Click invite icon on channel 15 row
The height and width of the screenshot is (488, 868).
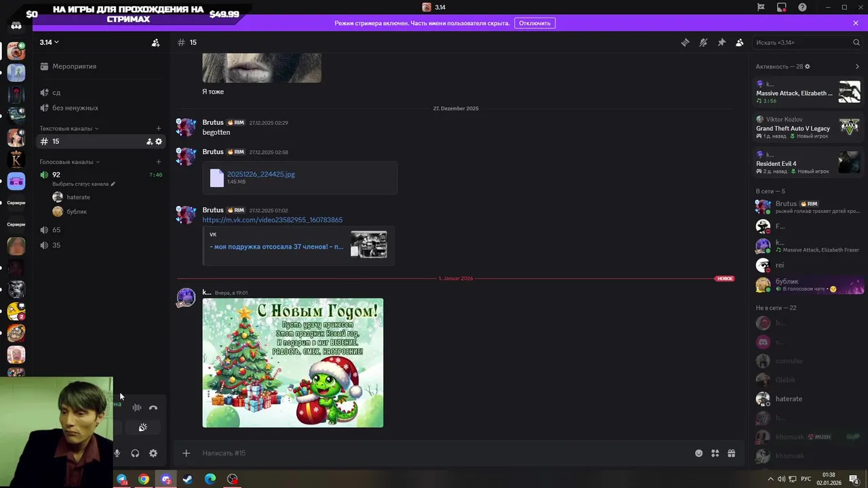tap(149, 142)
